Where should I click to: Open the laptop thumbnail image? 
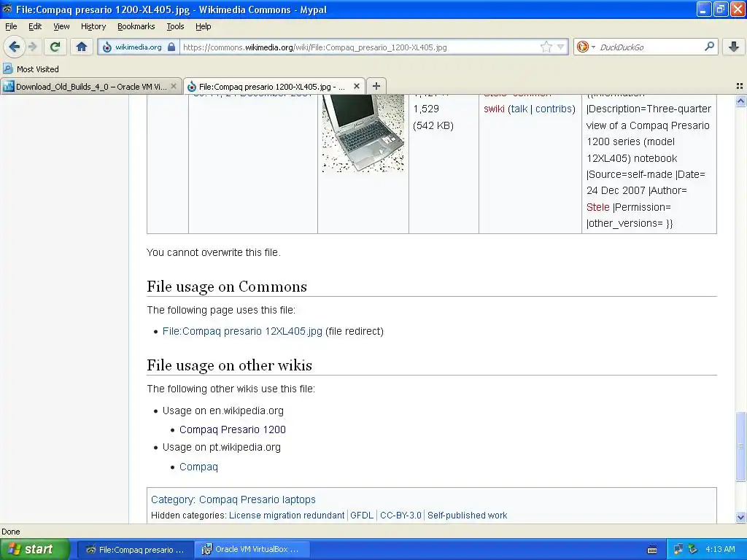[x=363, y=133]
